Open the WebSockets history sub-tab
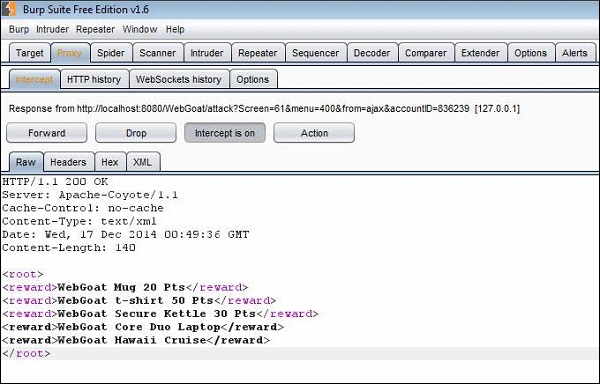Viewport: 600px width, 384px height. (x=179, y=79)
